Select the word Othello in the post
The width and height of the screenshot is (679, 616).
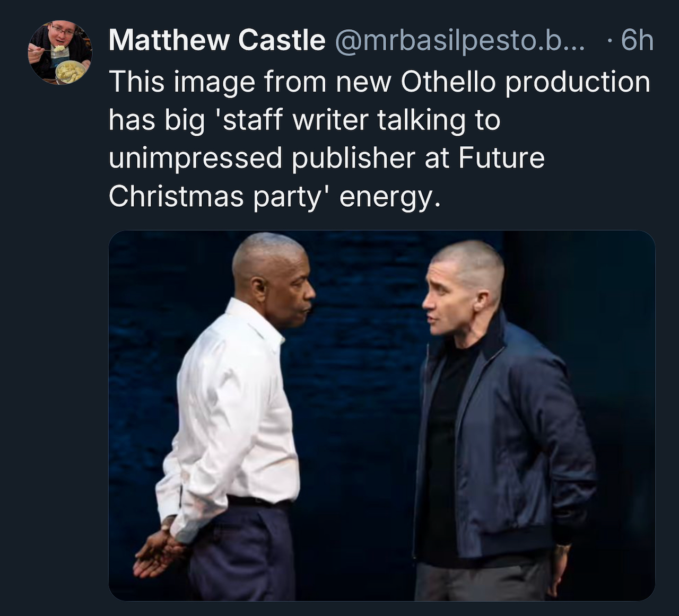449,82
